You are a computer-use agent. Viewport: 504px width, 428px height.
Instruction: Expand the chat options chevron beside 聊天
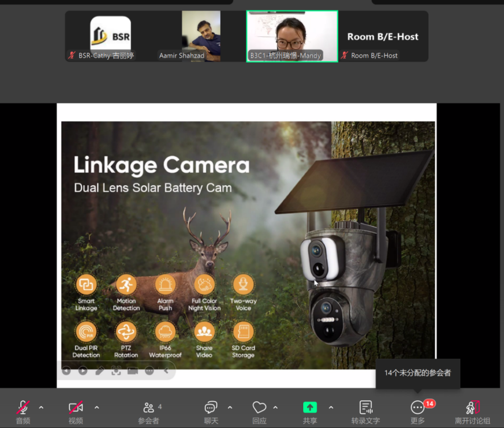point(230,408)
